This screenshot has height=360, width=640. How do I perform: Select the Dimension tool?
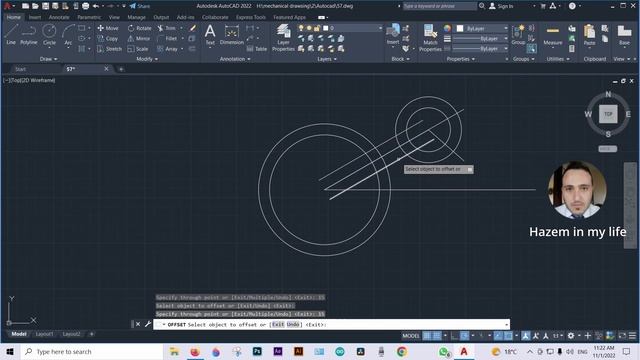pyautogui.click(x=231, y=34)
